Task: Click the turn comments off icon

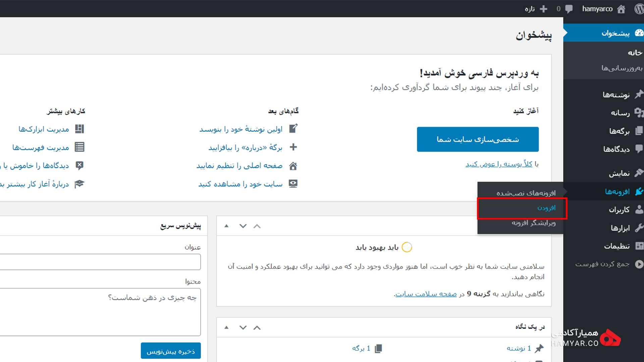Action: click(x=79, y=166)
